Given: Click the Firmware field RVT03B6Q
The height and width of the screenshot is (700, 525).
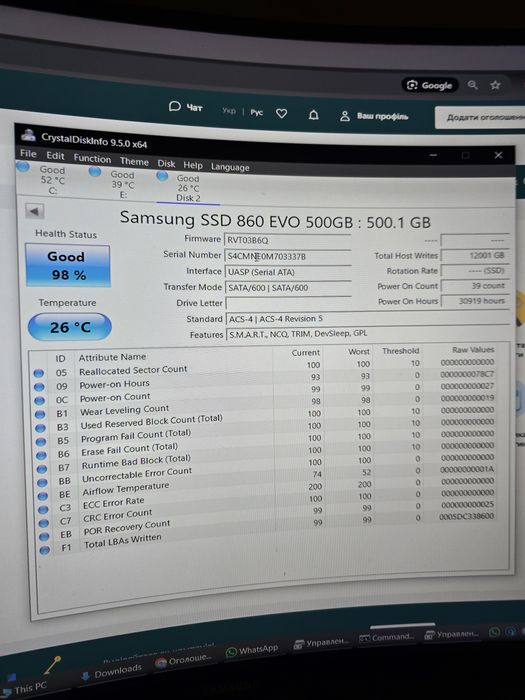Looking at the screenshot, I should pyautogui.click(x=288, y=240).
